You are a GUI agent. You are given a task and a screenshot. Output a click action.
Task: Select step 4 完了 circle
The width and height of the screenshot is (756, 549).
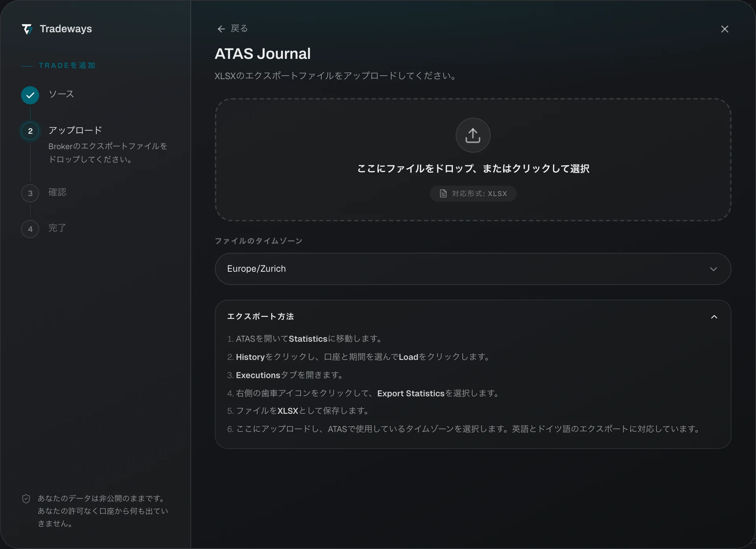pyautogui.click(x=30, y=229)
